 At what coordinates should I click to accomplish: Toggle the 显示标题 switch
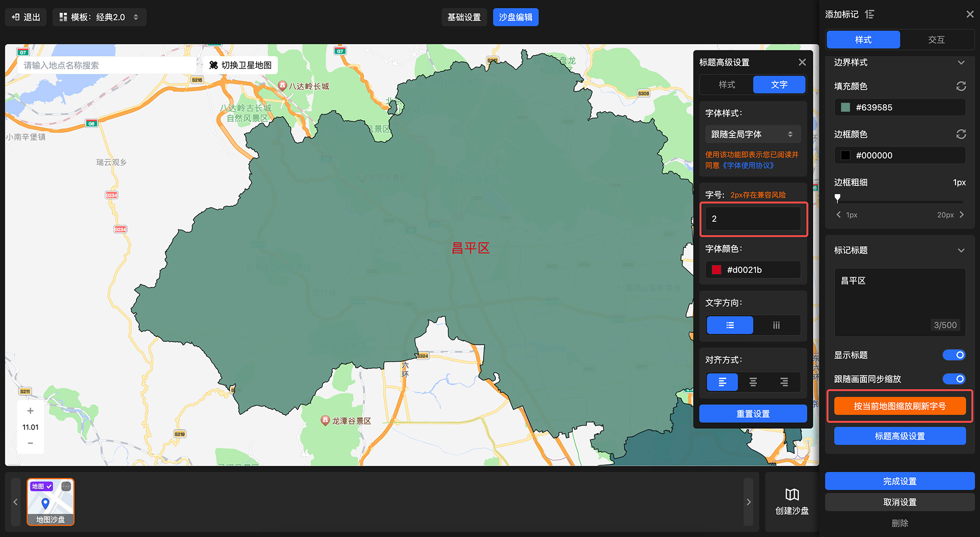tap(954, 355)
